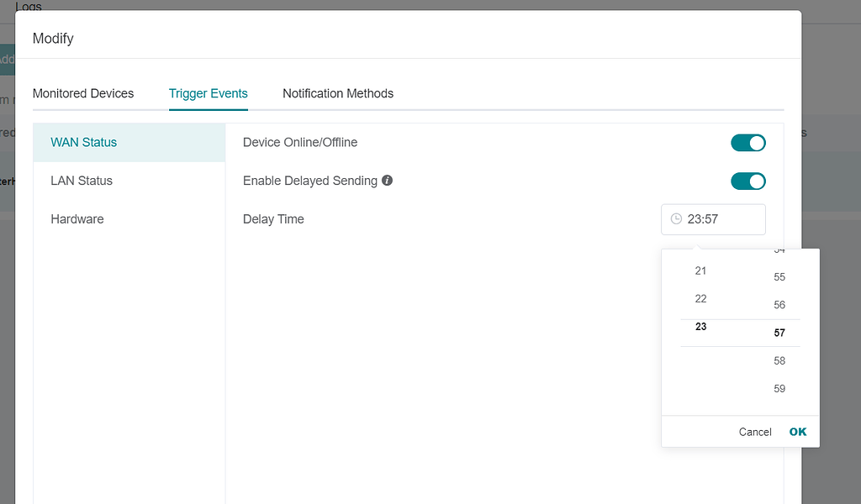Viewport: 861px width, 504px height.
Task: Choose minute 56 in the picker
Action: pos(779,304)
